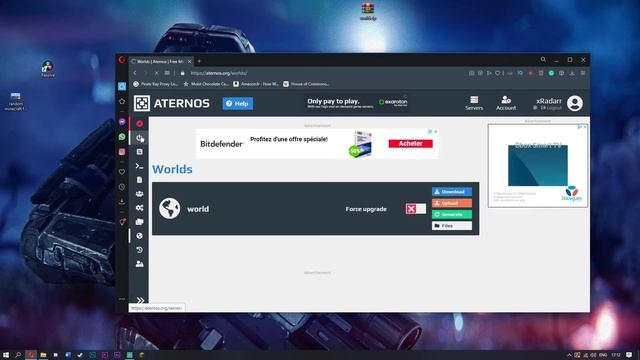This screenshot has width=640, height=360.
Task: Open the Pirate Bay Proxy bookmark
Action: coord(156,84)
